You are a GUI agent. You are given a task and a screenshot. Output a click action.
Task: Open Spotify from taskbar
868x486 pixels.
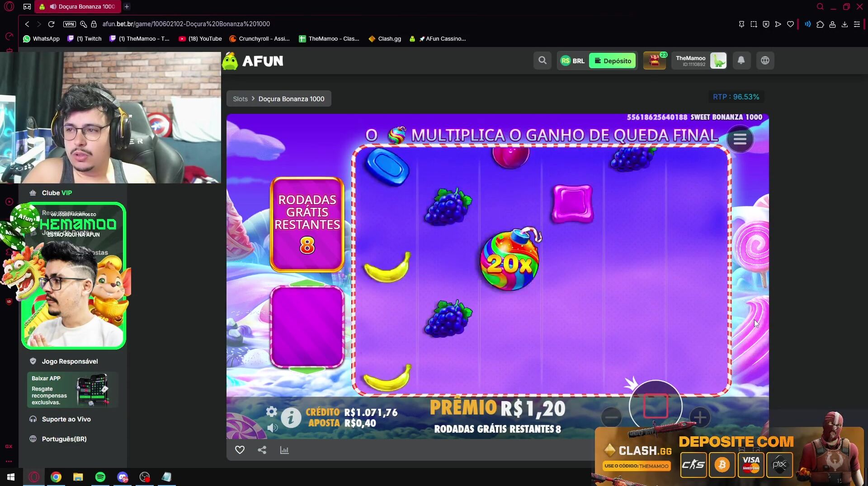tap(100, 477)
